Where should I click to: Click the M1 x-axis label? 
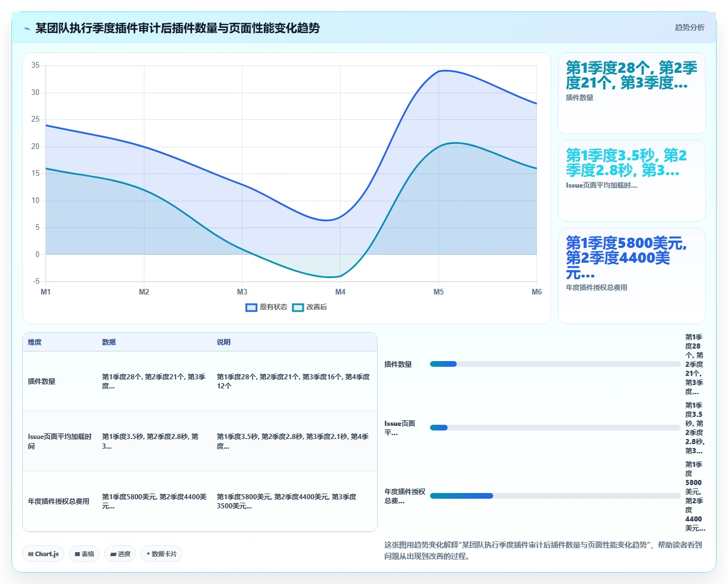click(x=45, y=292)
